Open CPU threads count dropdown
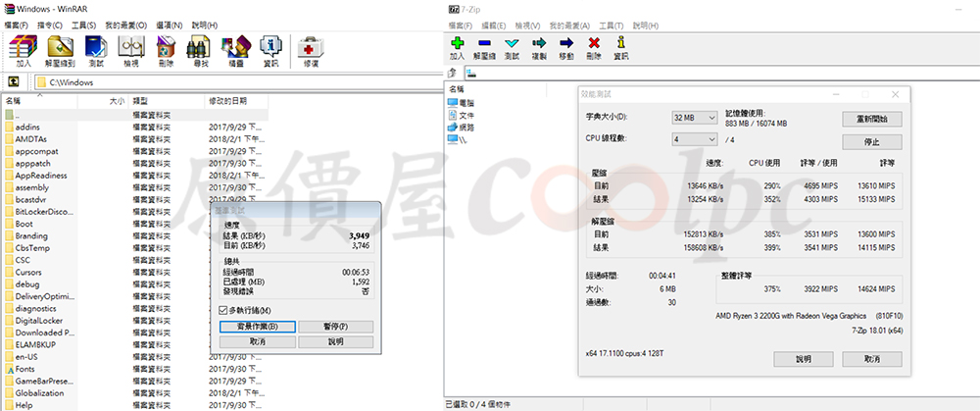Viewport: 980px width, 411px height. point(695,139)
